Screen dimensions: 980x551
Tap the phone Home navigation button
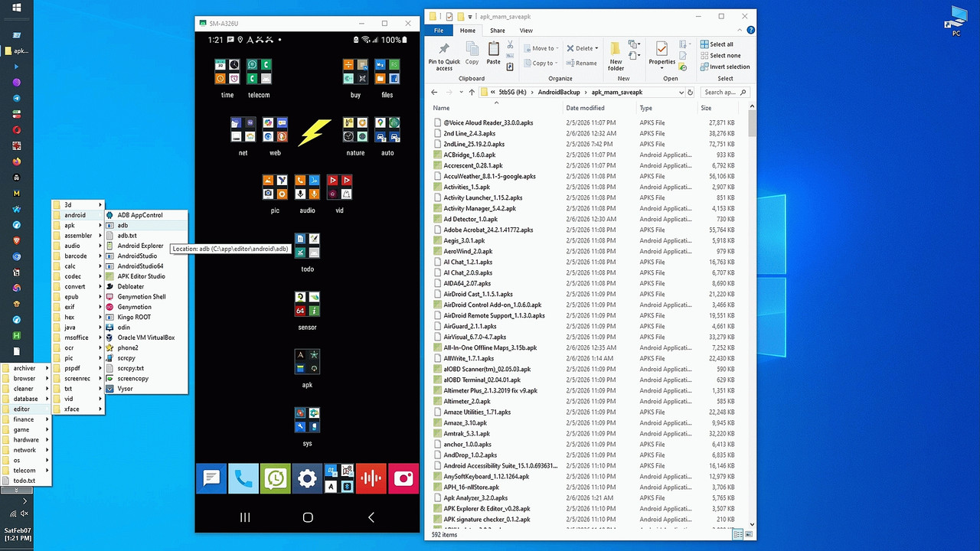coord(308,517)
